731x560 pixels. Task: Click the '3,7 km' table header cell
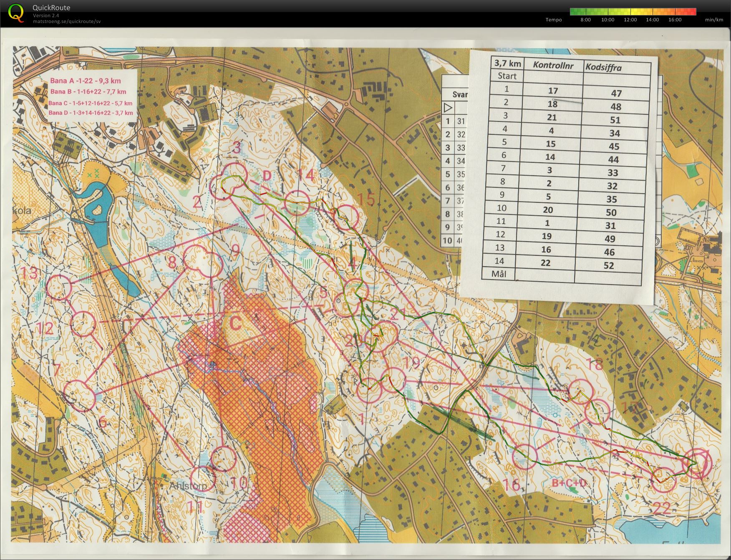point(507,63)
